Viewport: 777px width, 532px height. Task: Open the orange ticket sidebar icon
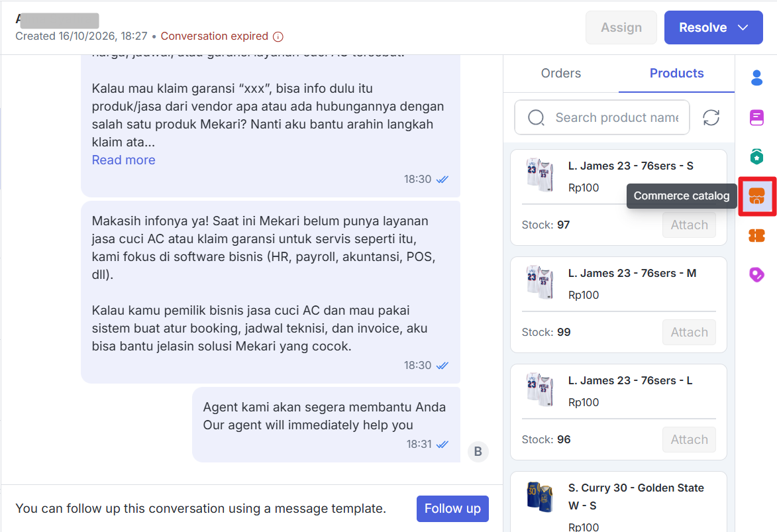(x=756, y=235)
